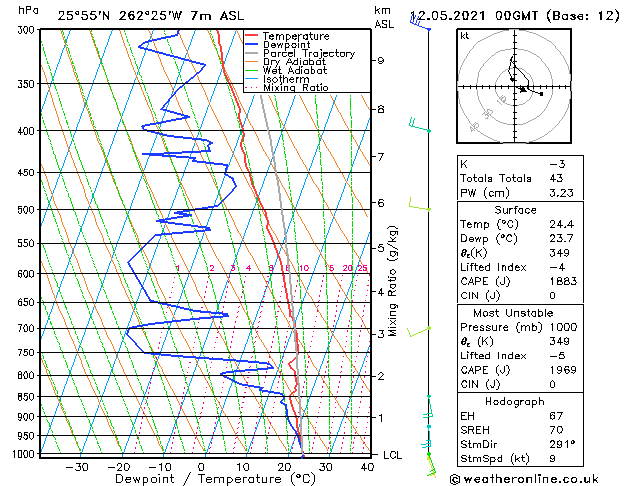
Task: Click the K index value -3
Action: (557, 164)
